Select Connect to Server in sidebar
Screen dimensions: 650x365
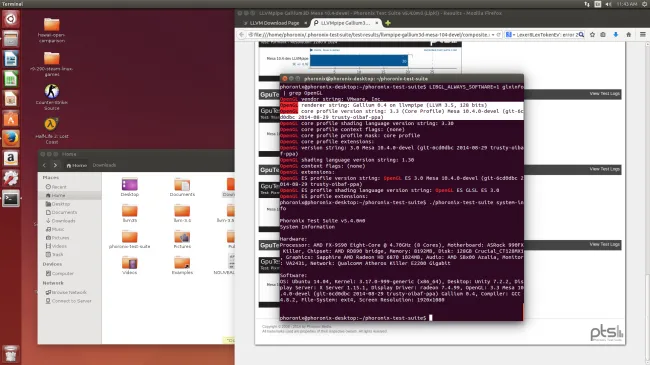pyautogui.click(x=69, y=301)
